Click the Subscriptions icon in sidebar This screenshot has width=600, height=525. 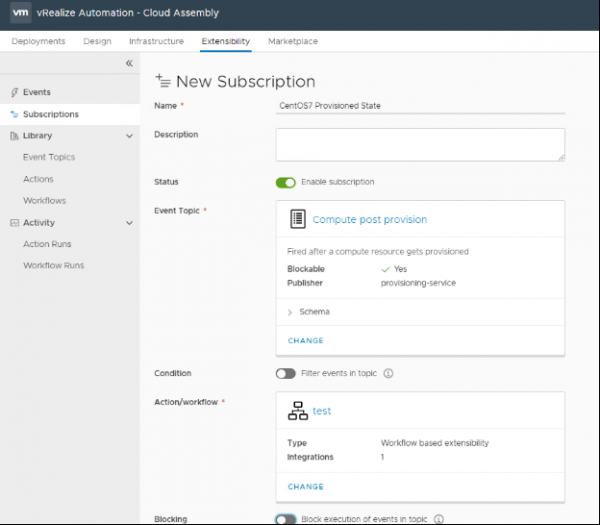[14, 115]
